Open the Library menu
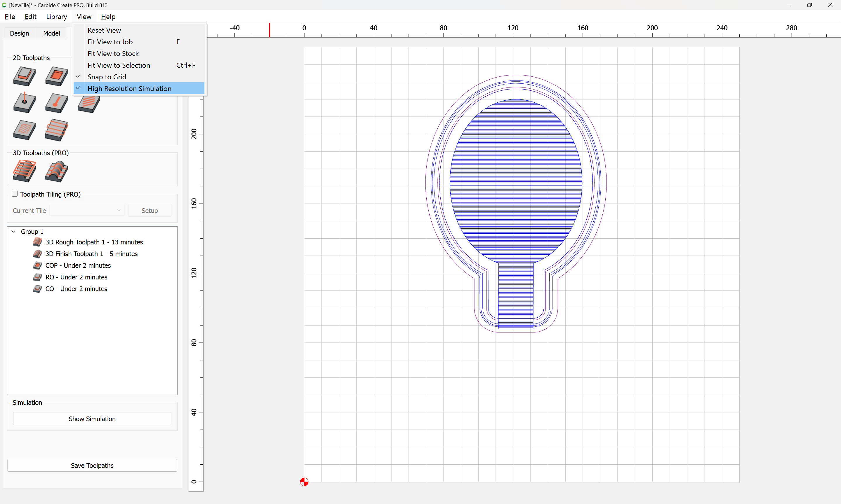 56,17
